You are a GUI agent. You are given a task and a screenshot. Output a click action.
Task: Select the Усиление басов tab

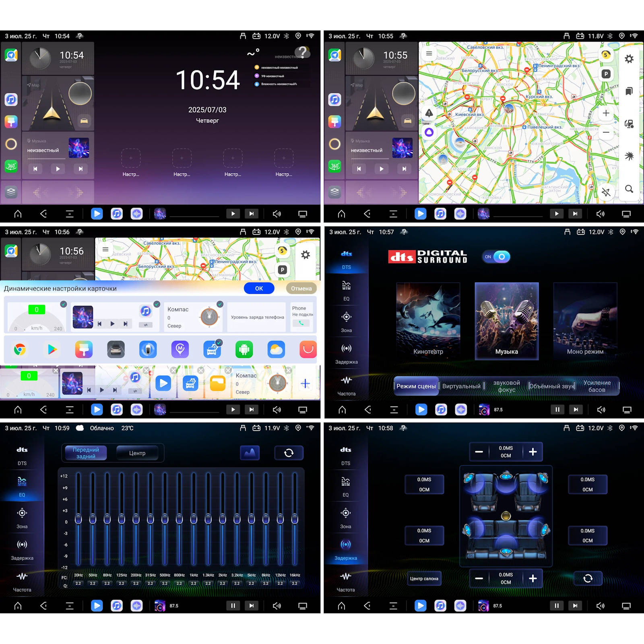point(597,386)
